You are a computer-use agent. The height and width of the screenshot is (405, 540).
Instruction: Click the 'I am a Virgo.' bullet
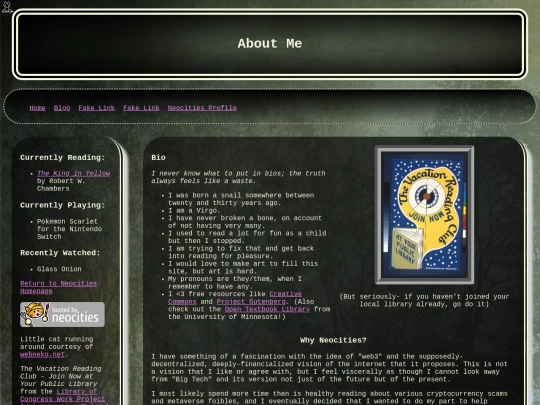[194, 210]
